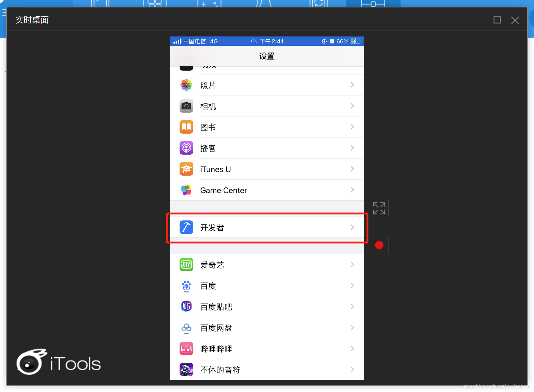Click the fullscreen expand arrows icon
The width and height of the screenshot is (534, 392).
(x=379, y=208)
